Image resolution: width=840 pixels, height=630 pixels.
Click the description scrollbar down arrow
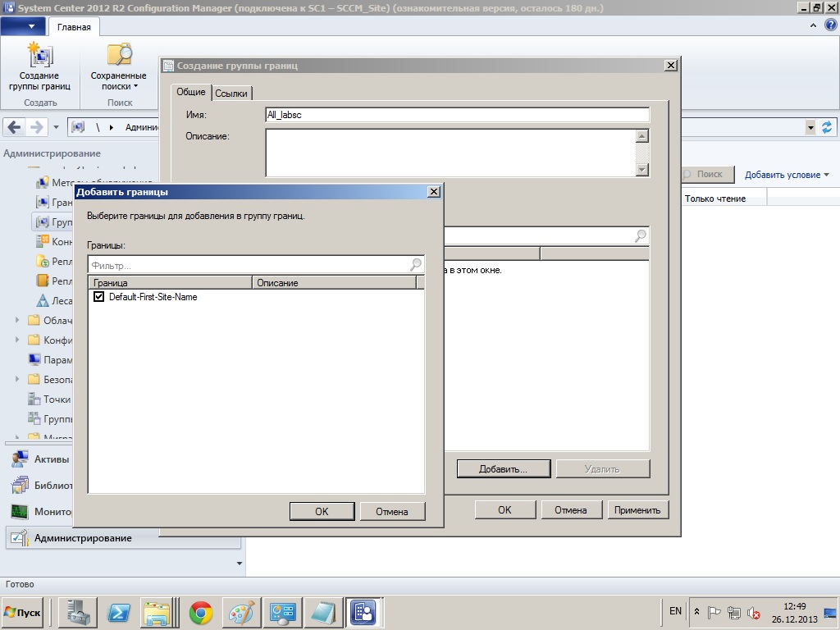coord(642,170)
